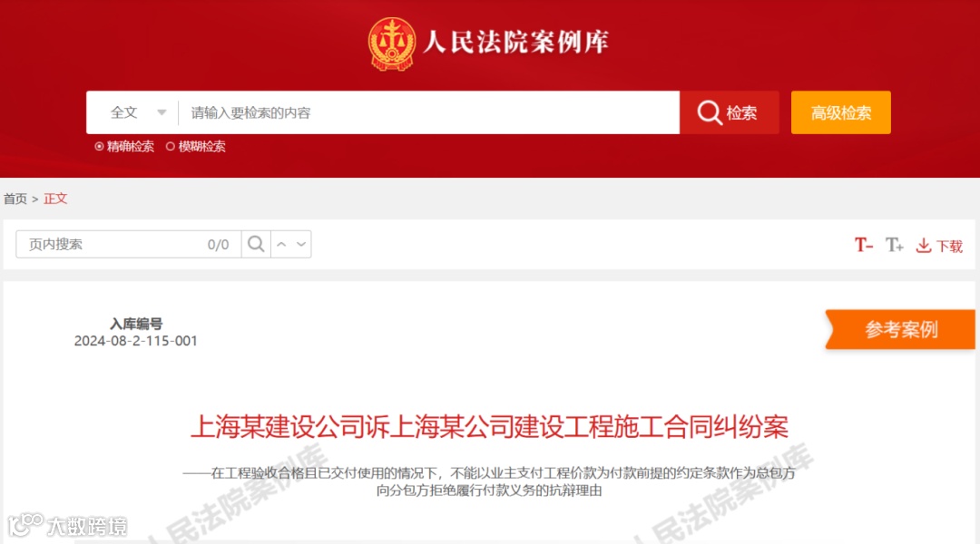The width and height of the screenshot is (980, 544).
Task: Open 高级检索 advanced search
Action: click(840, 112)
